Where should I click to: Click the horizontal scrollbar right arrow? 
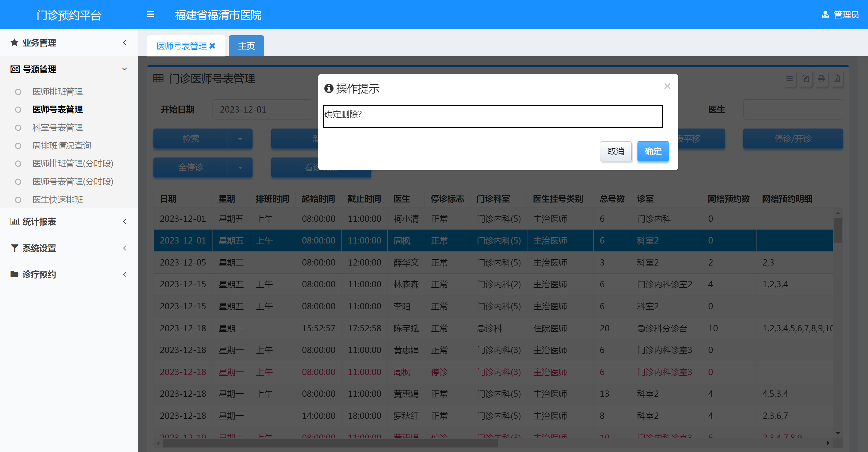pos(828,443)
